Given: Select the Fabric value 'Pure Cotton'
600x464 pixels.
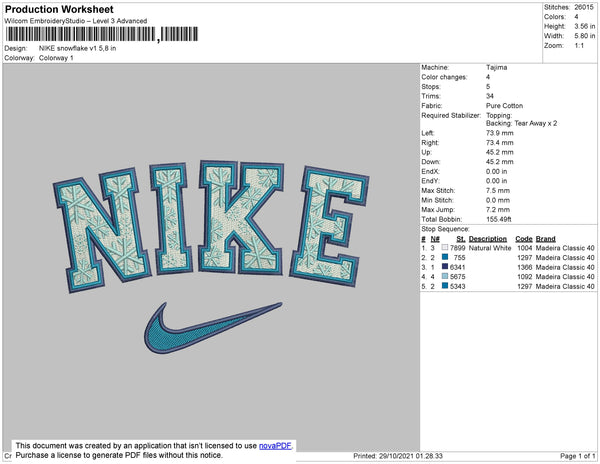Looking at the screenshot, I should tap(504, 106).
